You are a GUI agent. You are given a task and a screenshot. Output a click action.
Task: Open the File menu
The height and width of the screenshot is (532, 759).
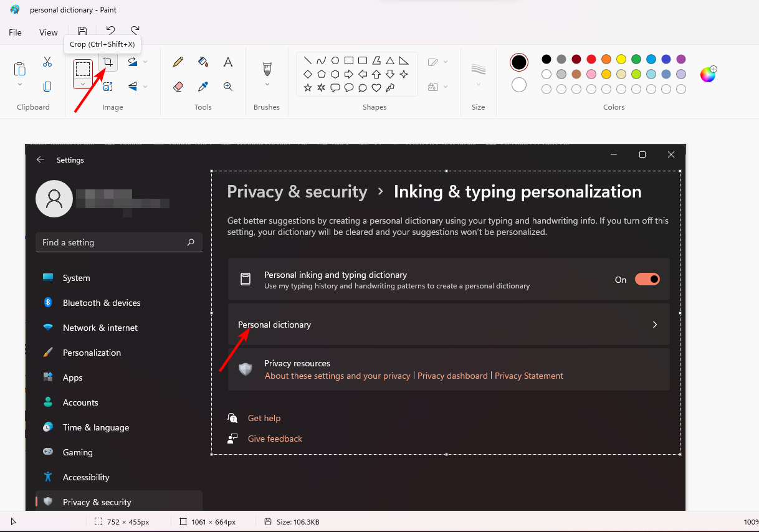point(16,32)
